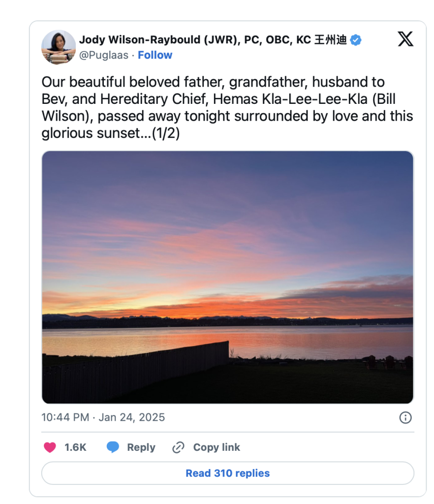Open the sunset photo

227,277
